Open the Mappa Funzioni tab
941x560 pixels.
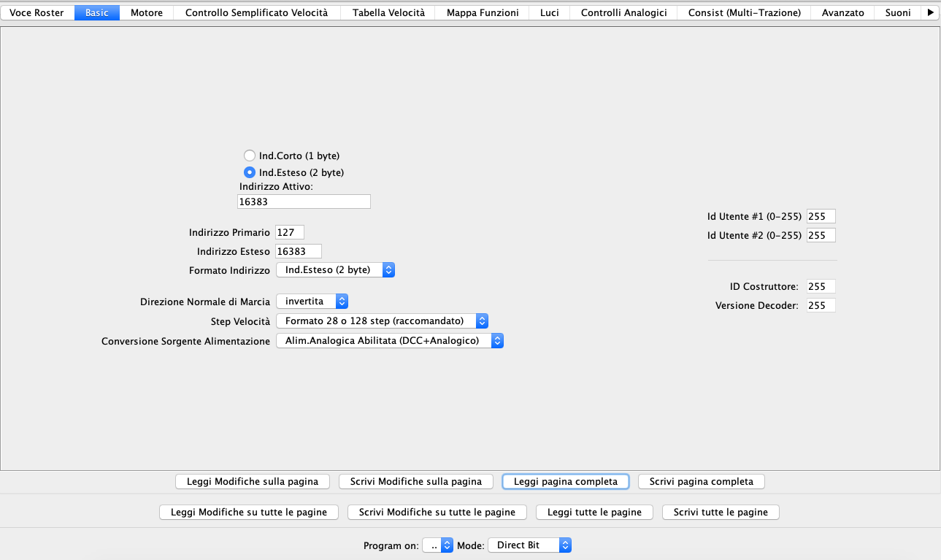[481, 12]
